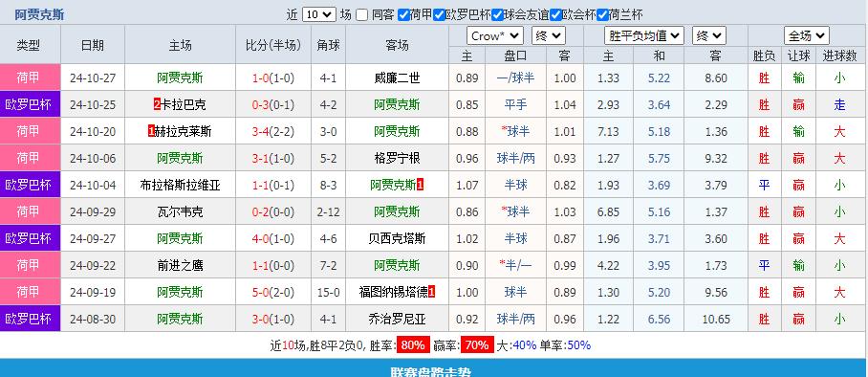The height and width of the screenshot is (377, 868).
Task: Click the red 80% win rate badge
Action: tap(413, 345)
